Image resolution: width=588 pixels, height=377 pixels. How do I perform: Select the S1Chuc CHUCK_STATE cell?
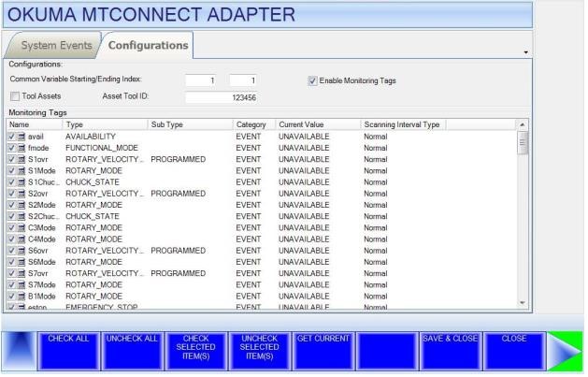click(x=93, y=182)
